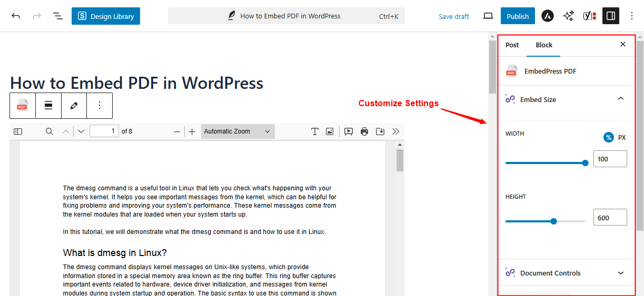Start PDF presentation mode
Screen dimensions: 644x296
(x=349, y=131)
